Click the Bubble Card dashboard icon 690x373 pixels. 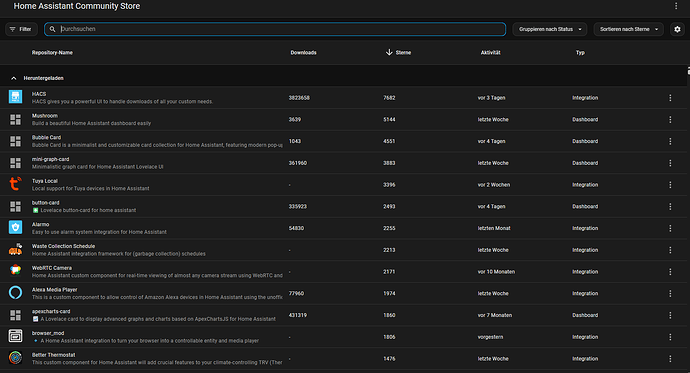click(x=15, y=141)
